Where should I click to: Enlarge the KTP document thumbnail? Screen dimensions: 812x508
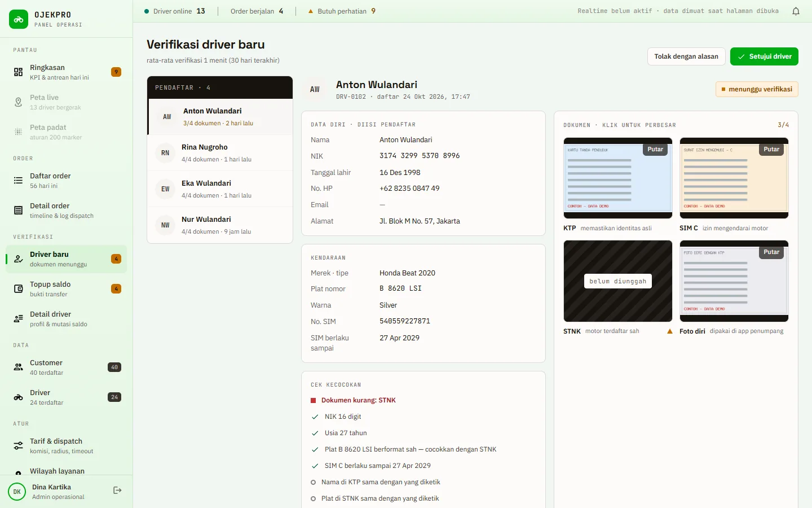pyautogui.click(x=617, y=178)
